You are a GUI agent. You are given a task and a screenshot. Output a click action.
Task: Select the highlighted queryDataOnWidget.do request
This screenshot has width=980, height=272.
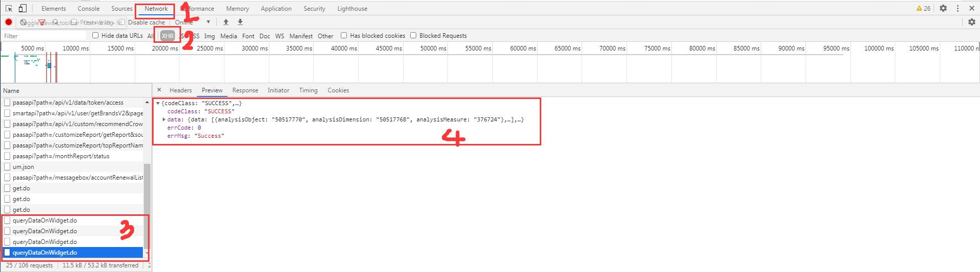73,253
